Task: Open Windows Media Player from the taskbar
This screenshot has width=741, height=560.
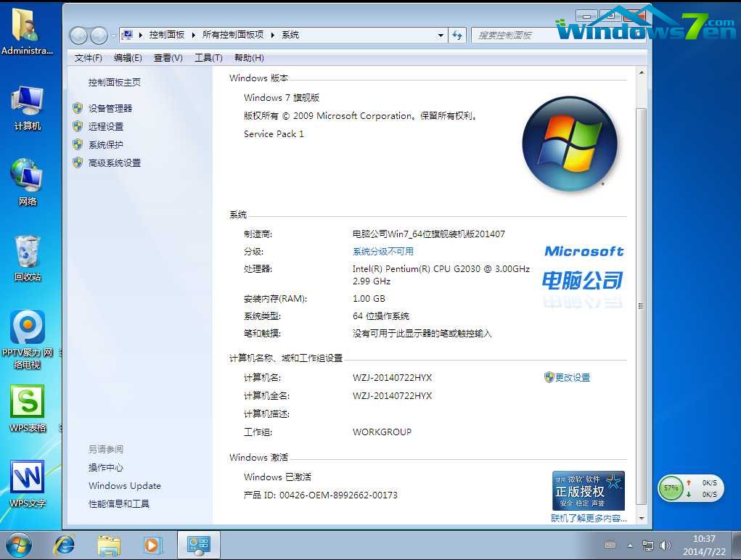Action: click(152, 545)
